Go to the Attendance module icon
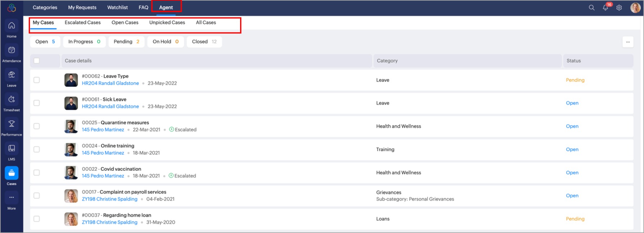Image resolution: width=644 pixels, height=233 pixels. 12,50
